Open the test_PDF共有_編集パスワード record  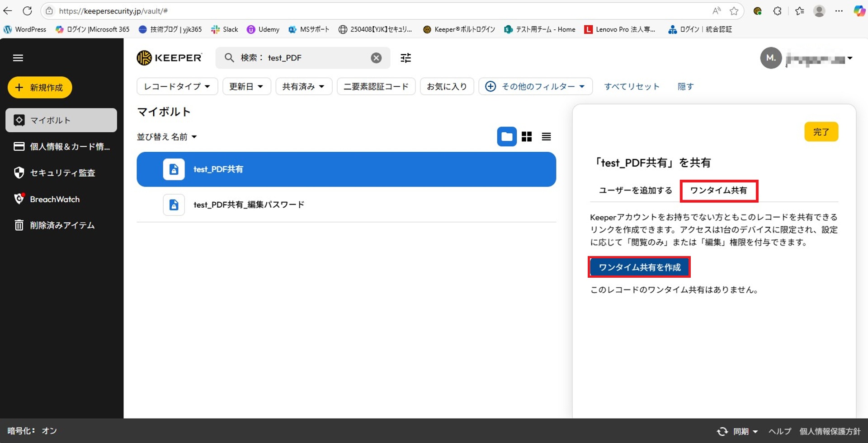click(x=249, y=205)
